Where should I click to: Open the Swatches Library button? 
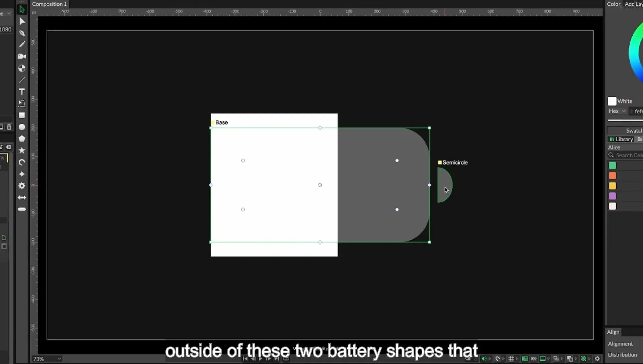point(621,139)
